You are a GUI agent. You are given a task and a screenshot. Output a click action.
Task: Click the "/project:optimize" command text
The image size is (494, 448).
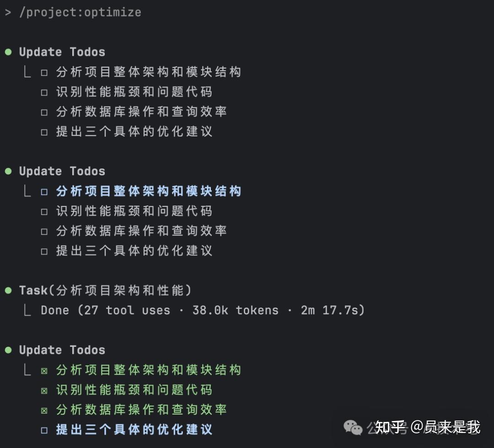click(x=80, y=12)
